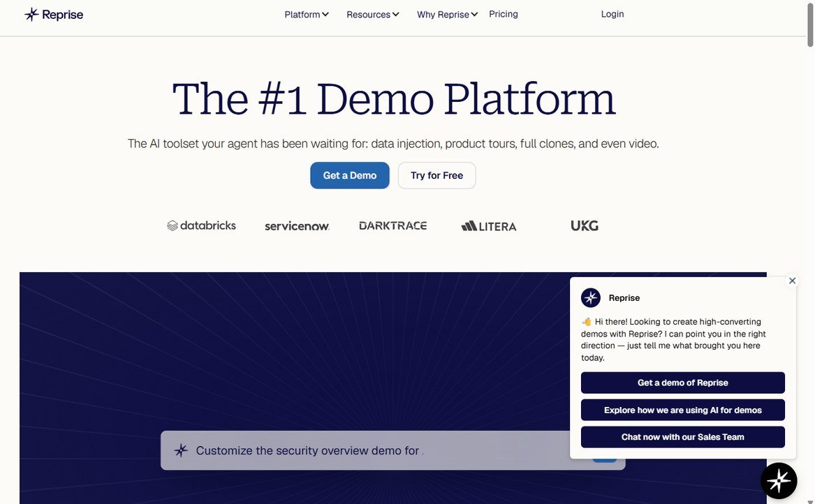The height and width of the screenshot is (504, 815).
Task: Expand the Resources navigation menu
Action: 373,15
